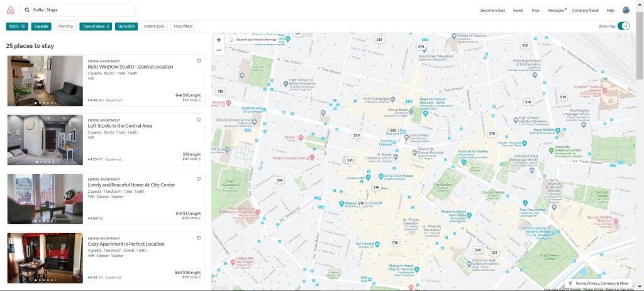Expand the 2 guests filter
The width and height of the screenshot is (644, 291).
click(x=42, y=26)
